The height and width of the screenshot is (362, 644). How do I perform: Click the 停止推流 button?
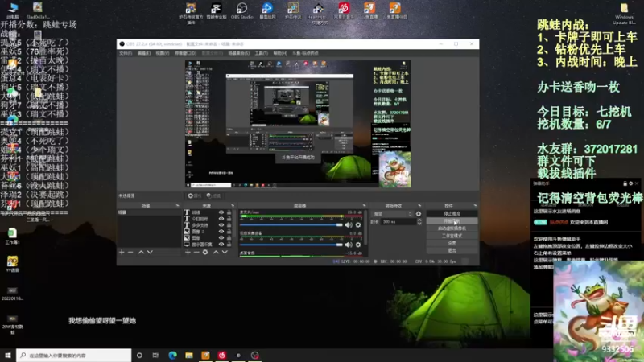452,214
